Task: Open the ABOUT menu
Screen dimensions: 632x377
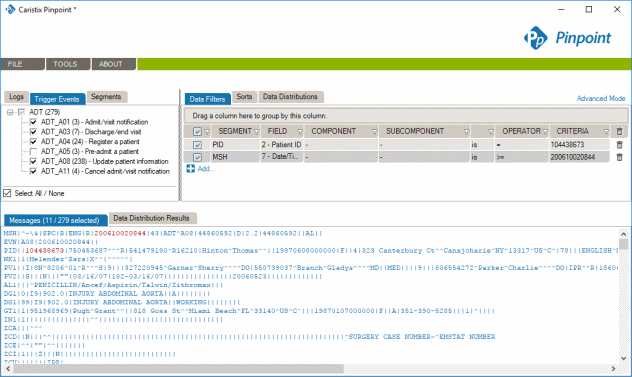Action: [114, 64]
